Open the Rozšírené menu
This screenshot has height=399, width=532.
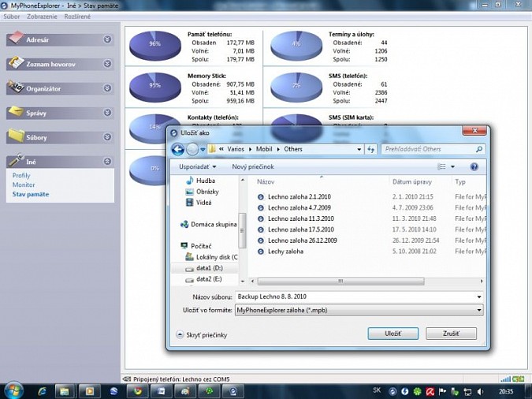tap(77, 17)
